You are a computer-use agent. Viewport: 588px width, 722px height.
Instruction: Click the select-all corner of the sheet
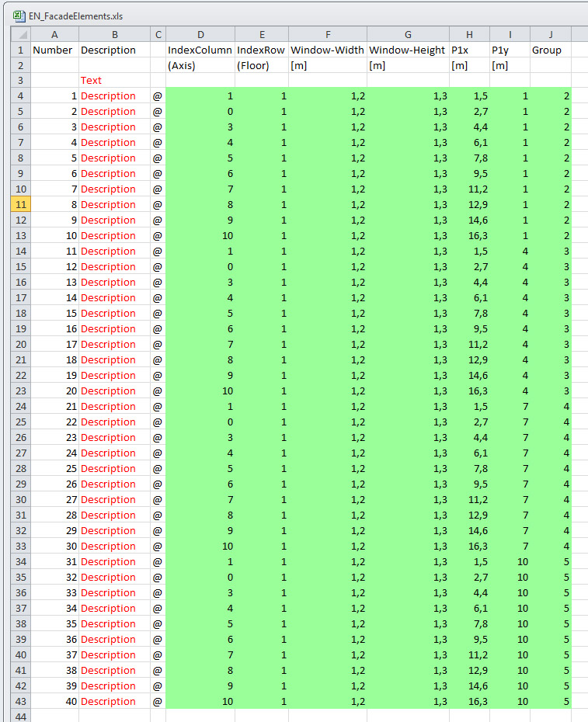[x=21, y=34]
